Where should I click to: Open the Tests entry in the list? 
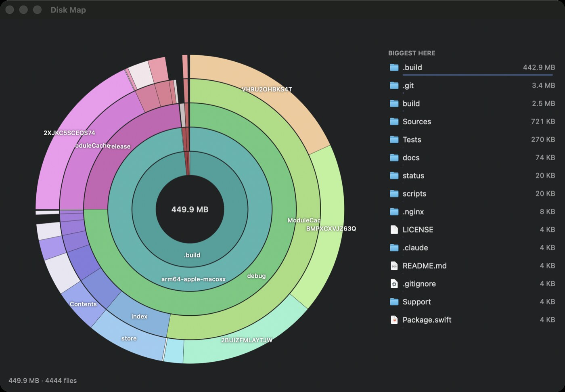pyautogui.click(x=472, y=140)
